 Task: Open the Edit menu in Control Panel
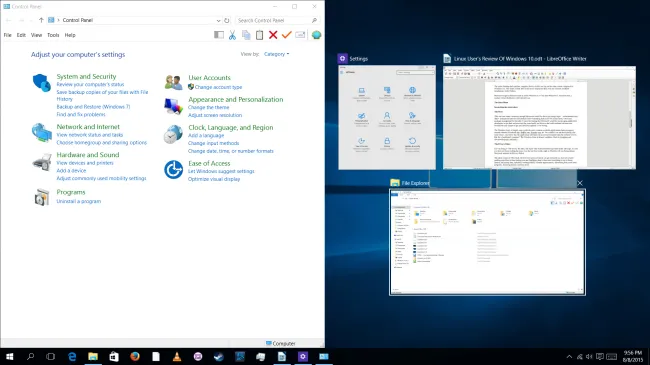[21, 35]
